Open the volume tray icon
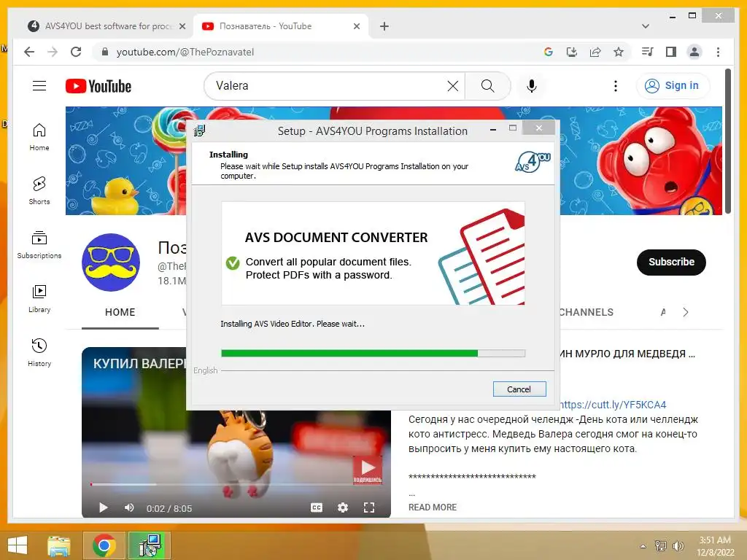747x560 pixels. click(x=678, y=546)
